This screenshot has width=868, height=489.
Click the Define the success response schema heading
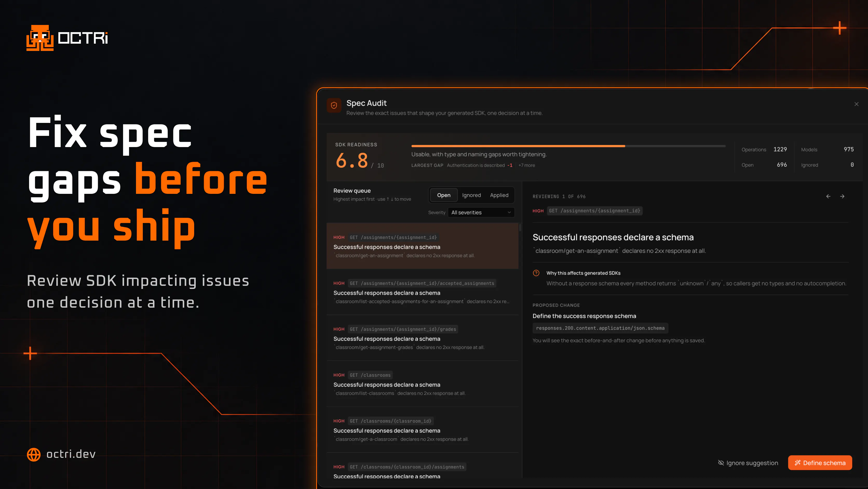pos(584,316)
